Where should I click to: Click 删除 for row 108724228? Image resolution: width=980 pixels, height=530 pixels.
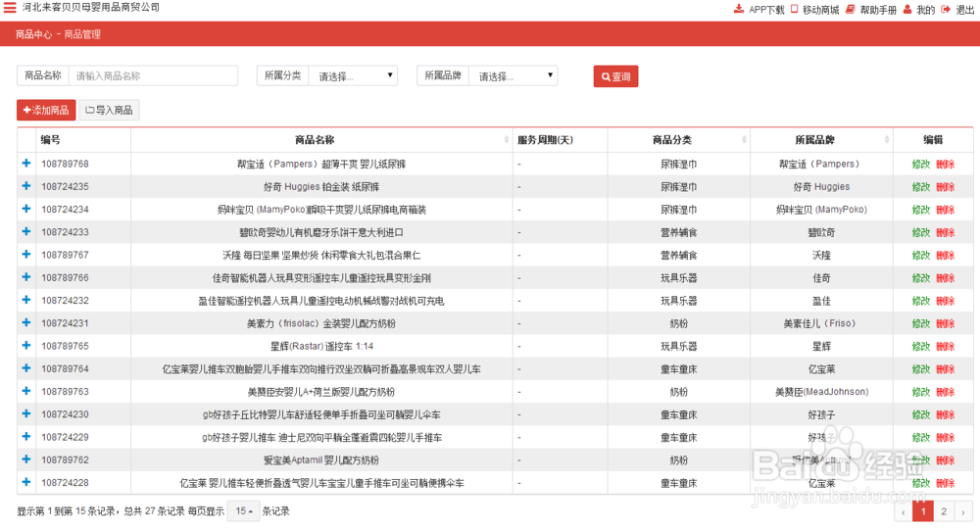coord(946,483)
